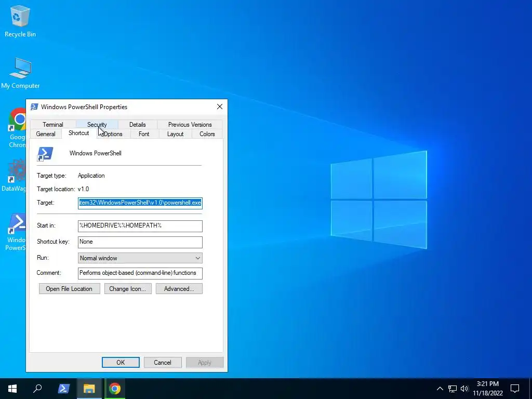Click the Windows PowerShell name text

[x=96, y=153]
